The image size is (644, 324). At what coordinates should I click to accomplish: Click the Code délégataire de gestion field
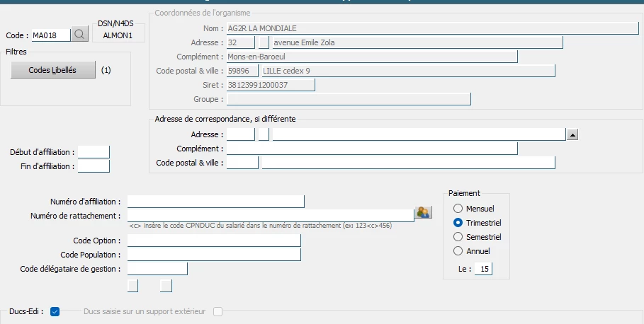coord(157,269)
